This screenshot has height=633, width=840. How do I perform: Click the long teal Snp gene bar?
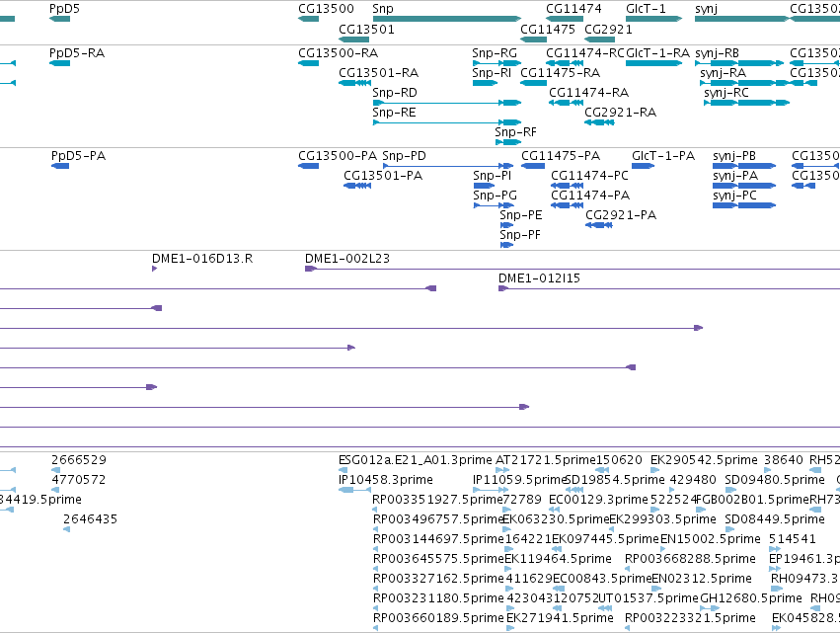click(447, 19)
